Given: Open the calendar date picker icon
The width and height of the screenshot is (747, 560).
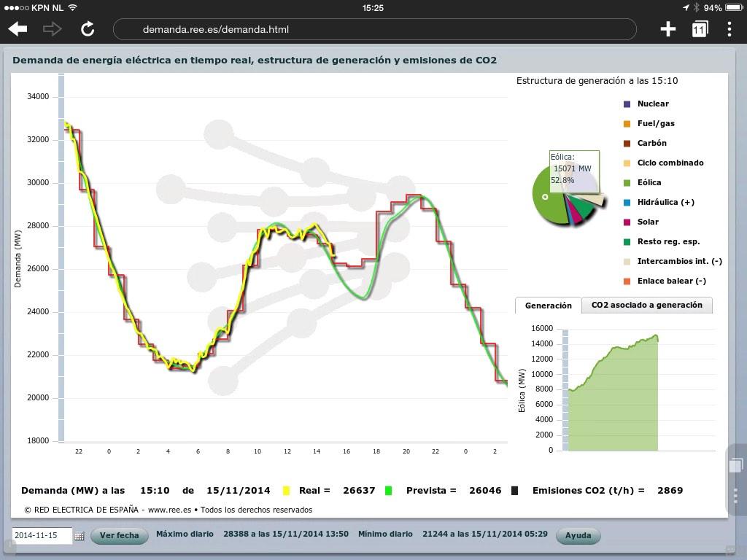Looking at the screenshot, I should click(79, 536).
